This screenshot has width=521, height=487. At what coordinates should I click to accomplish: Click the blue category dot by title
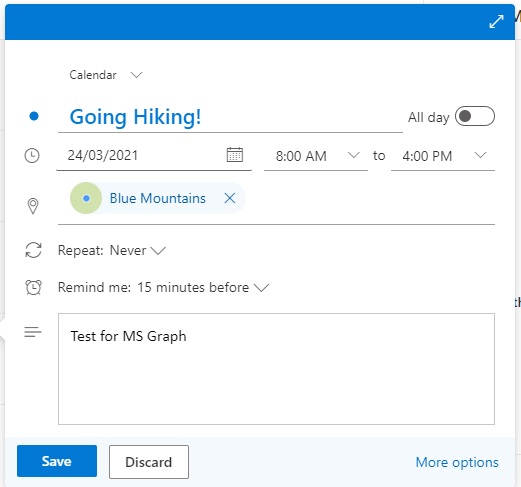click(34, 116)
